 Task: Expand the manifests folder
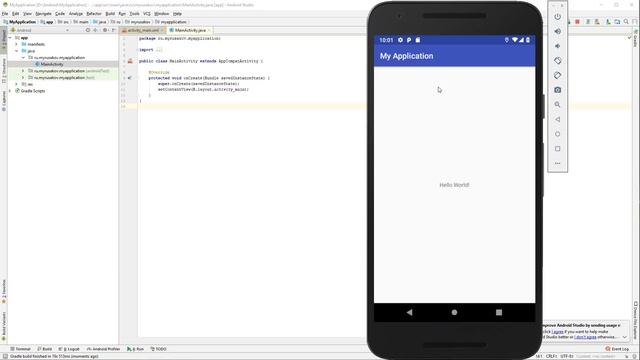17,44
